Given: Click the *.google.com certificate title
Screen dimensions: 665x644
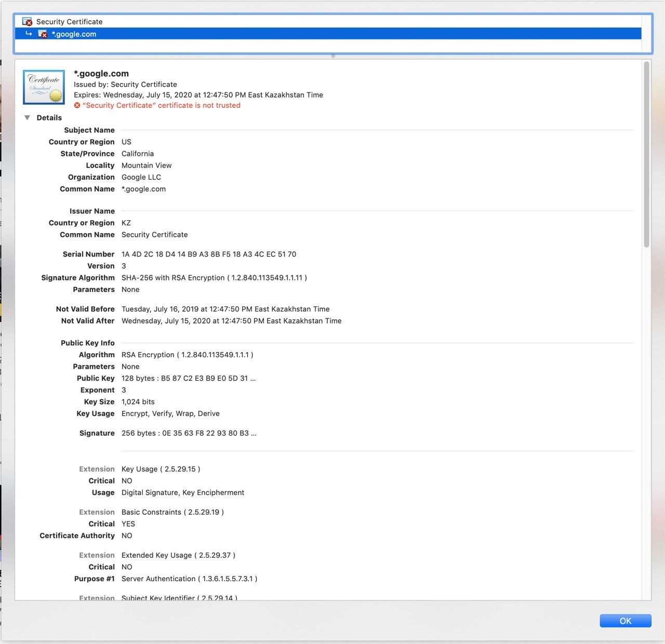Looking at the screenshot, I should click(101, 74).
